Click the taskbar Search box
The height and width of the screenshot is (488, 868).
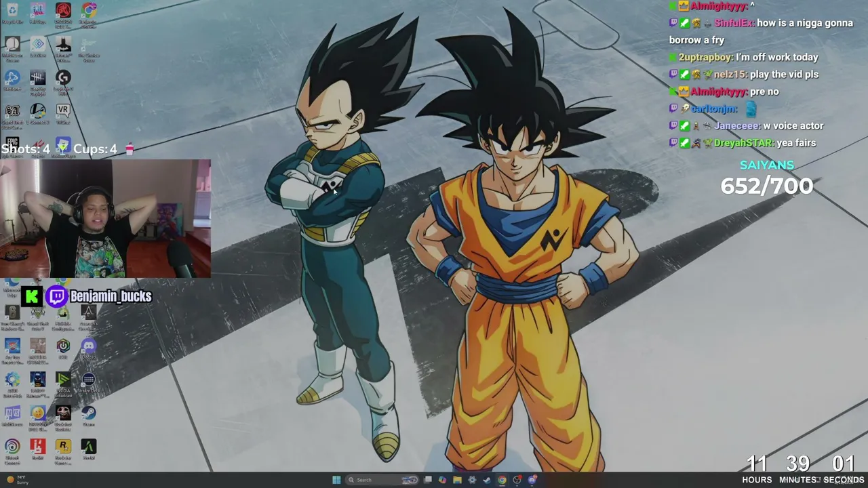pyautogui.click(x=382, y=480)
